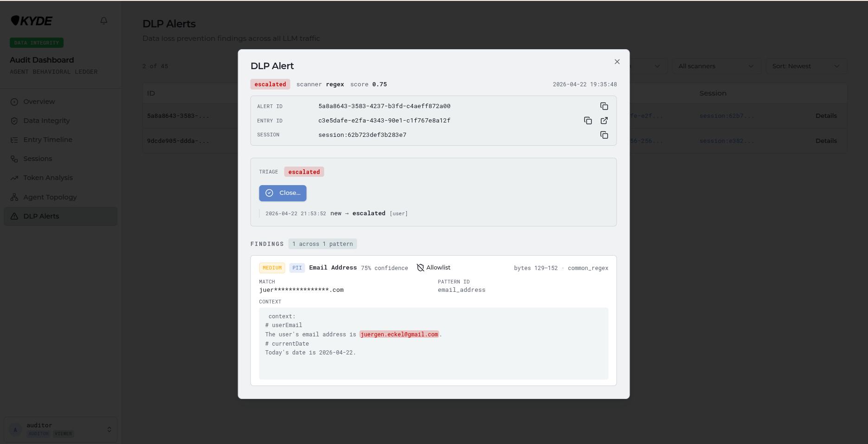This screenshot has width=868, height=444.
Task: Open Entry Timeline page
Action: 60,140
